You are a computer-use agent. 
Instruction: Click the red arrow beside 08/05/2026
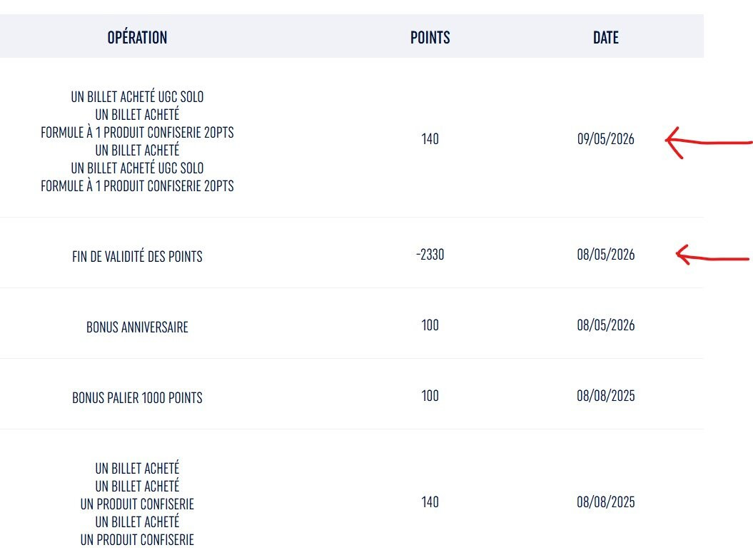click(712, 255)
